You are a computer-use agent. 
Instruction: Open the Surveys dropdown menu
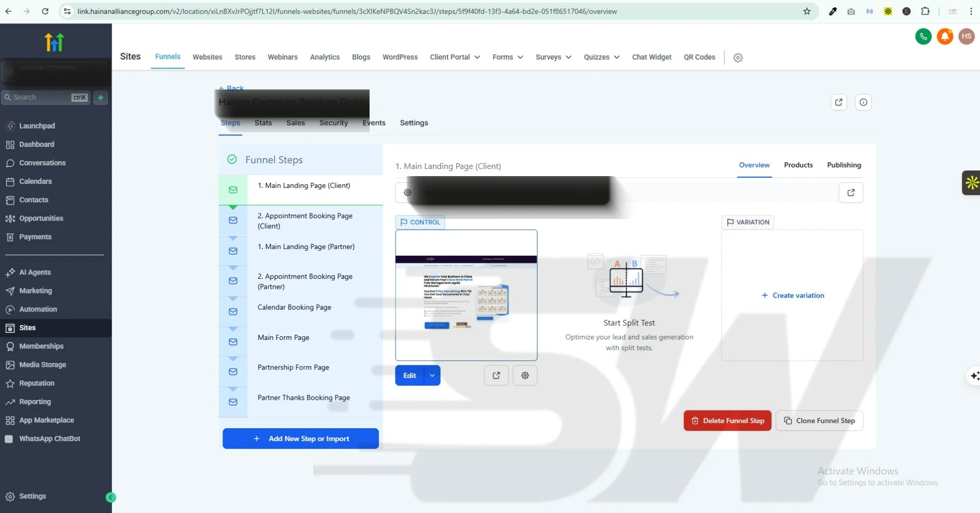(x=553, y=57)
